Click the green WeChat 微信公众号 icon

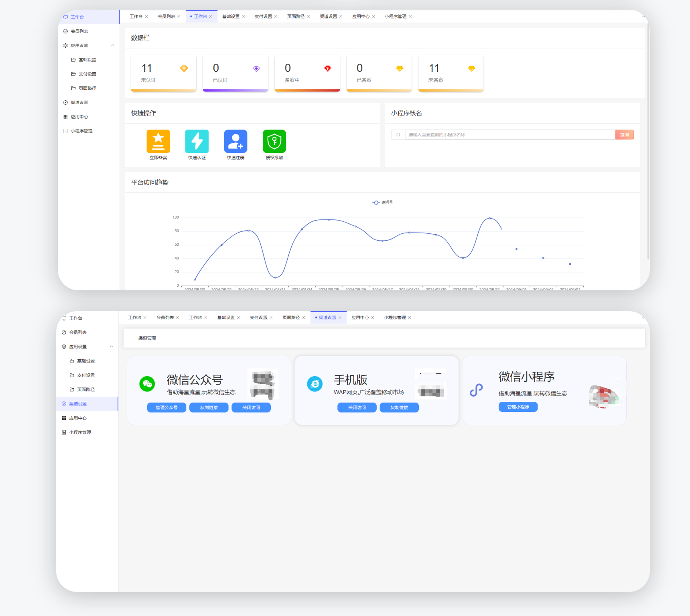(147, 384)
